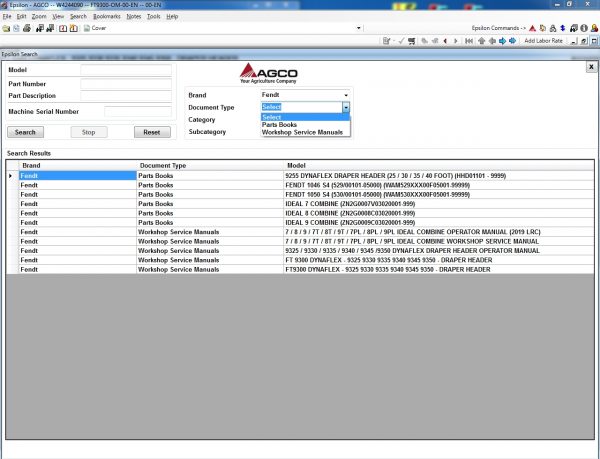Go to previous page black arrow

[x=445, y=41]
